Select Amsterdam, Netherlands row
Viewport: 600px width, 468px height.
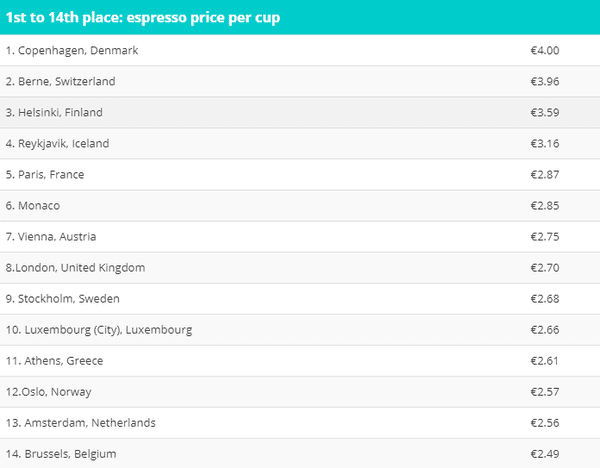point(300,422)
